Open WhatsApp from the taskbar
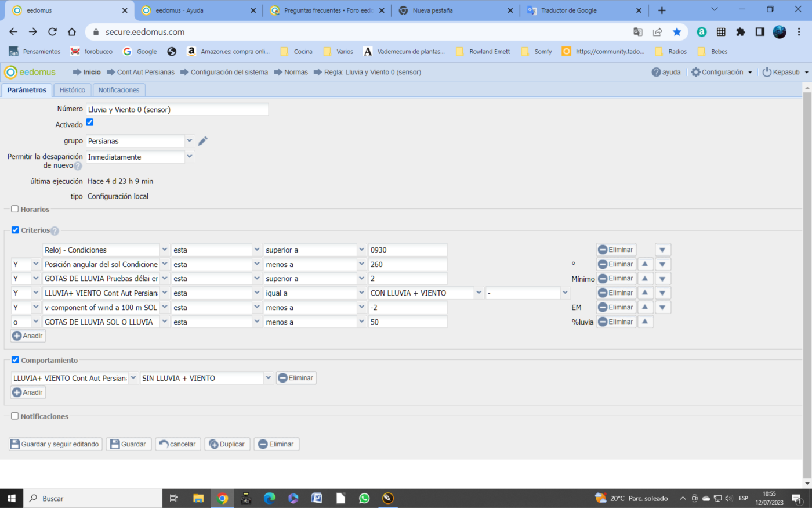This screenshot has width=812, height=508. click(364, 498)
